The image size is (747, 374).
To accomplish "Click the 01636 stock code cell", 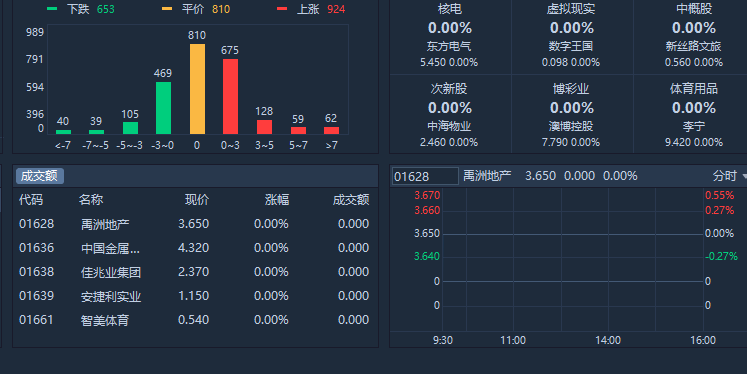I will point(37,248).
